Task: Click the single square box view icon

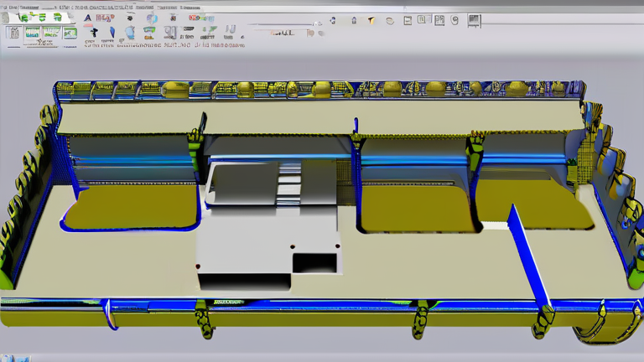Action: [x=408, y=20]
